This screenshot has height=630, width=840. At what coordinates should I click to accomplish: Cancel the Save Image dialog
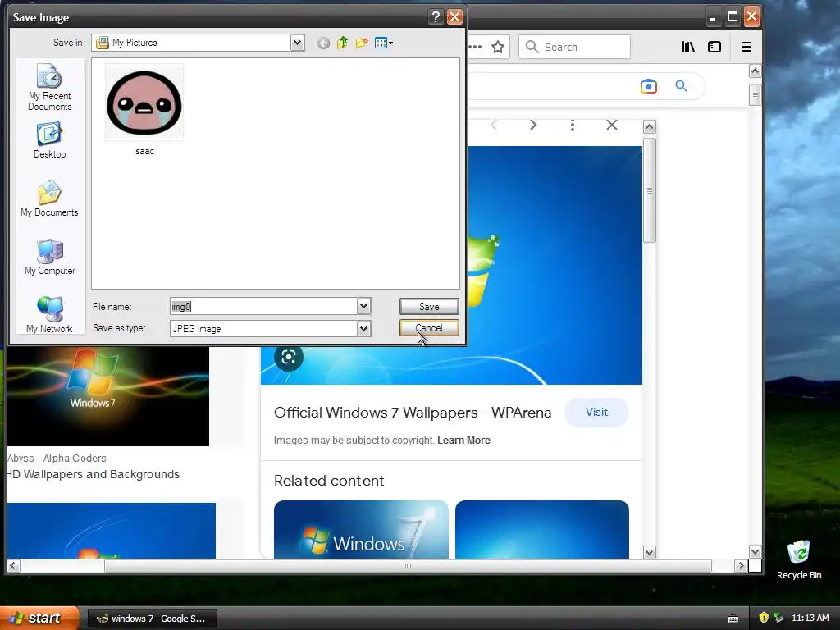pos(429,328)
